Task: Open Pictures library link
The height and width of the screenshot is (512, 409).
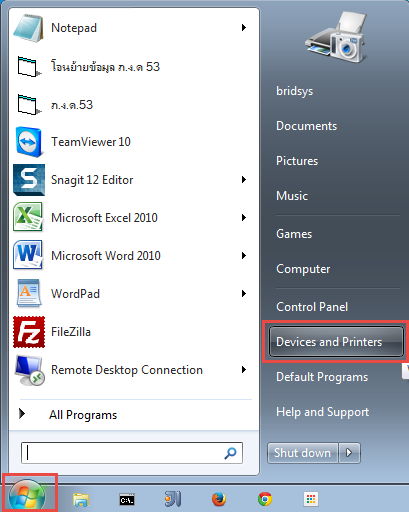Action: coord(297,161)
